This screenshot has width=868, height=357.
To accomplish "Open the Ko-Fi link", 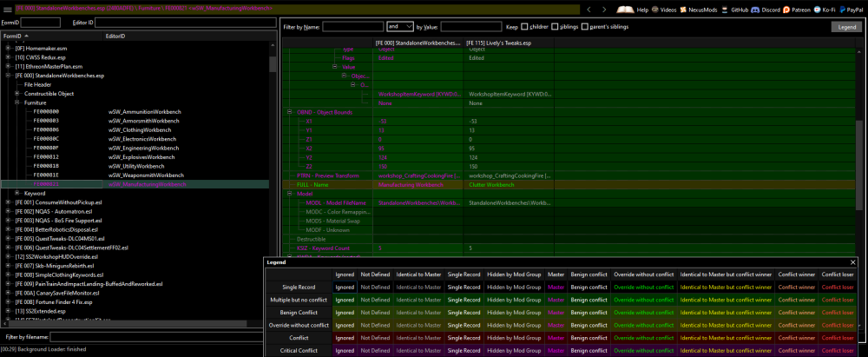I will point(825,10).
